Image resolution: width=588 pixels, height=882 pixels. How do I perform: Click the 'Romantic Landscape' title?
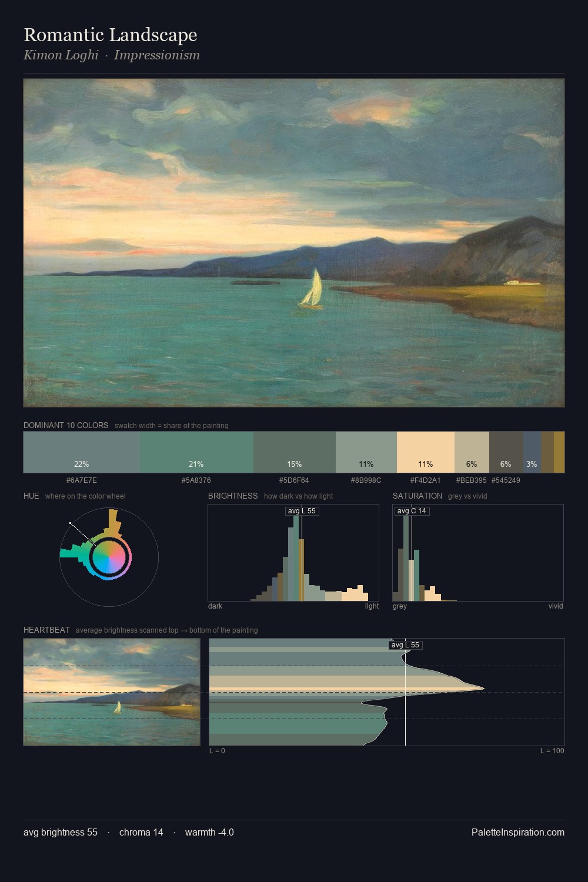click(x=111, y=35)
